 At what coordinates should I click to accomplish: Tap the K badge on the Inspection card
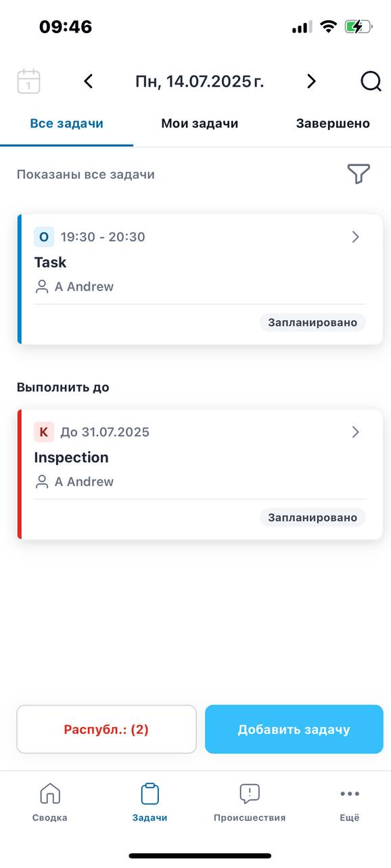coord(43,431)
